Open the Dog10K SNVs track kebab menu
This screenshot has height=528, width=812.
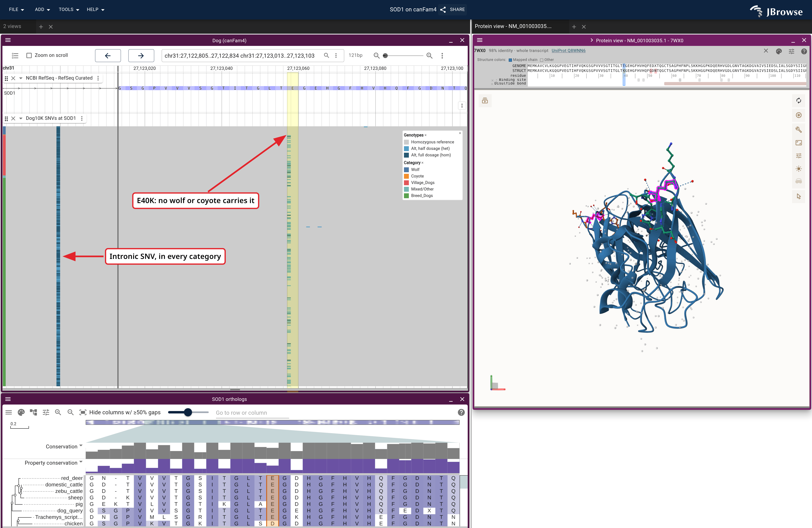pyautogui.click(x=82, y=118)
